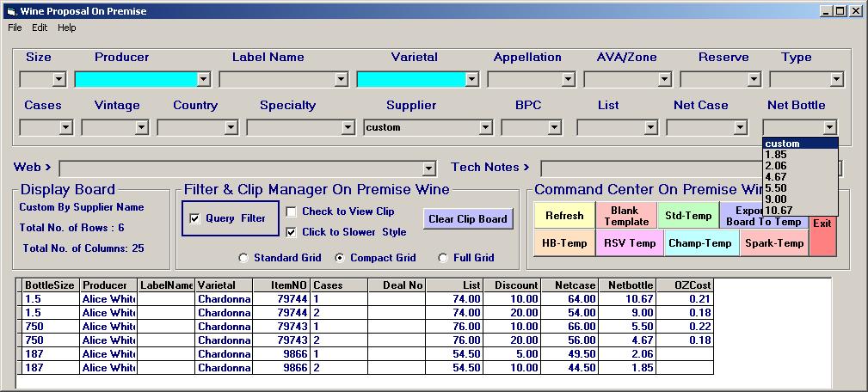The width and height of the screenshot is (868, 392).
Task: Expand the Net Case dropdown
Action: 740,128
